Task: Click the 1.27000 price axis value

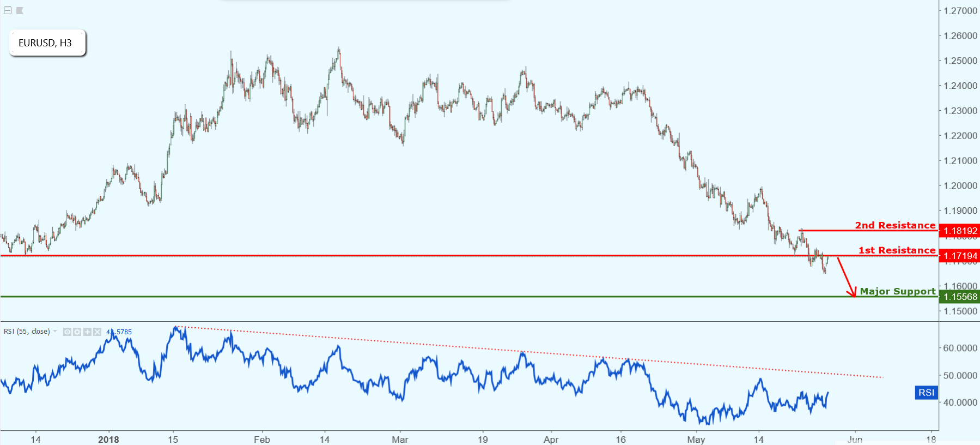Action: tap(960, 11)
